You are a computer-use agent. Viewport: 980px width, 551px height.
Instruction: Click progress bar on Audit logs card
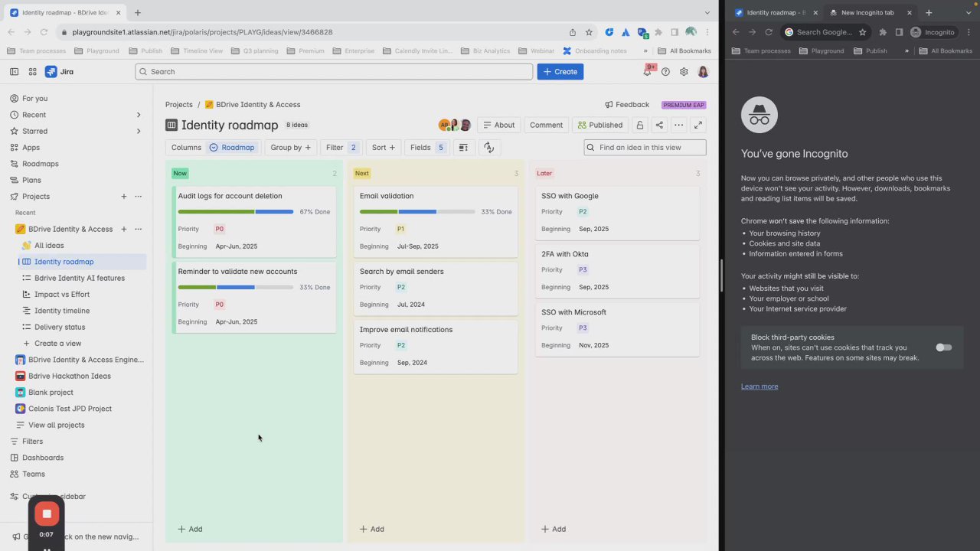236,212
